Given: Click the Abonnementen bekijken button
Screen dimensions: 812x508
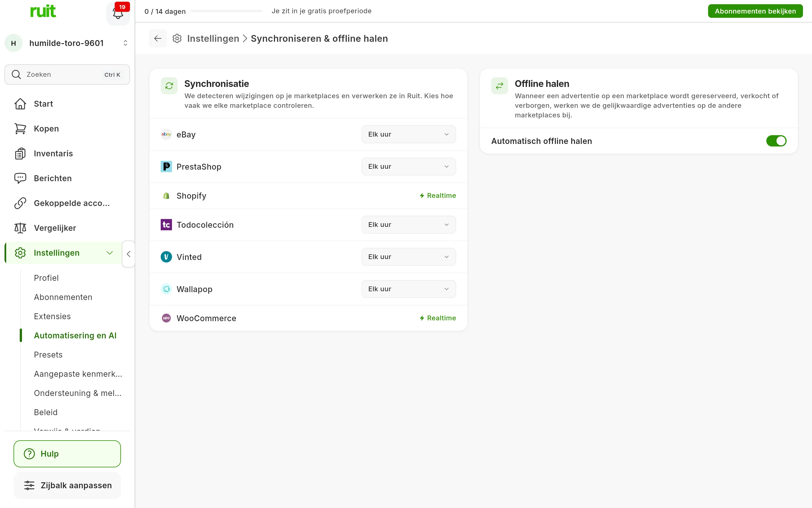Looking at the screenshot, I should [755, 11].
